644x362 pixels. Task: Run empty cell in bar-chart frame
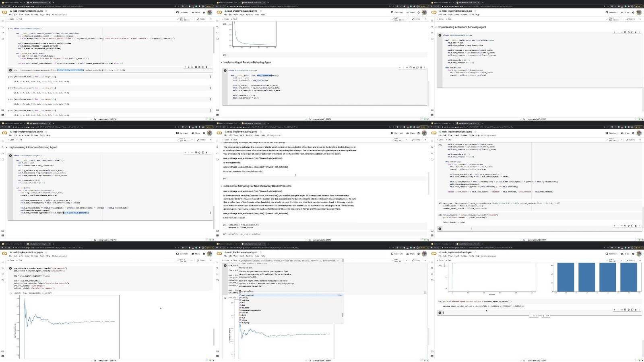coord(440,312)
